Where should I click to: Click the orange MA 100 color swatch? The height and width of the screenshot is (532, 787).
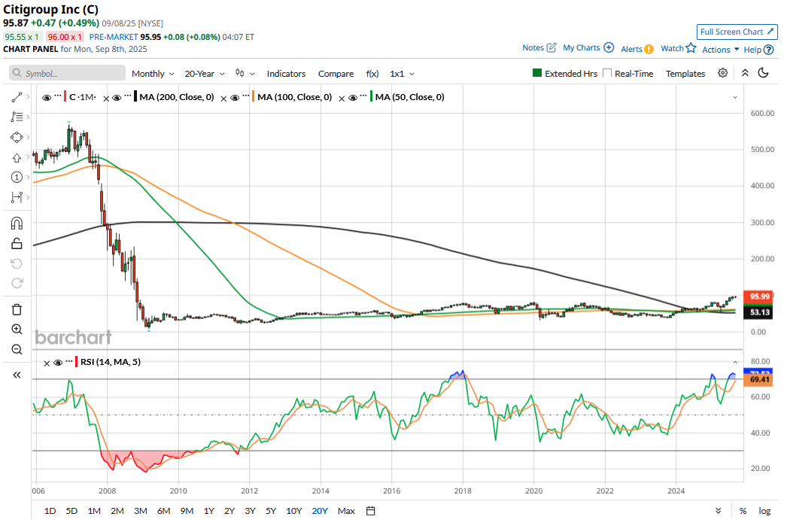click(253, 96)
